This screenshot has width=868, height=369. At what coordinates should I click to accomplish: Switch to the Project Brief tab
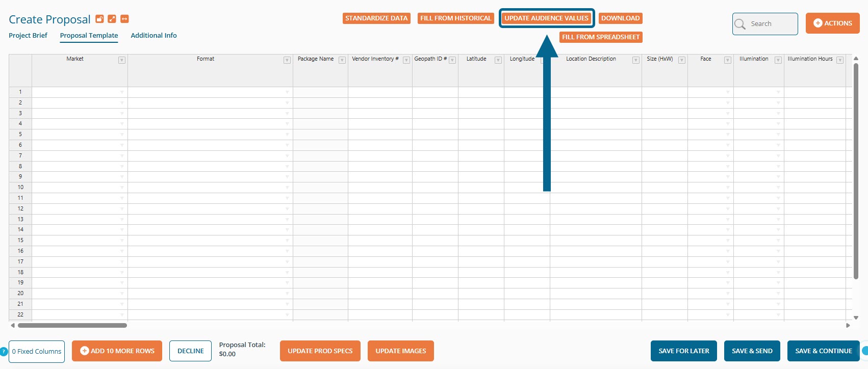tap(28, 35)
